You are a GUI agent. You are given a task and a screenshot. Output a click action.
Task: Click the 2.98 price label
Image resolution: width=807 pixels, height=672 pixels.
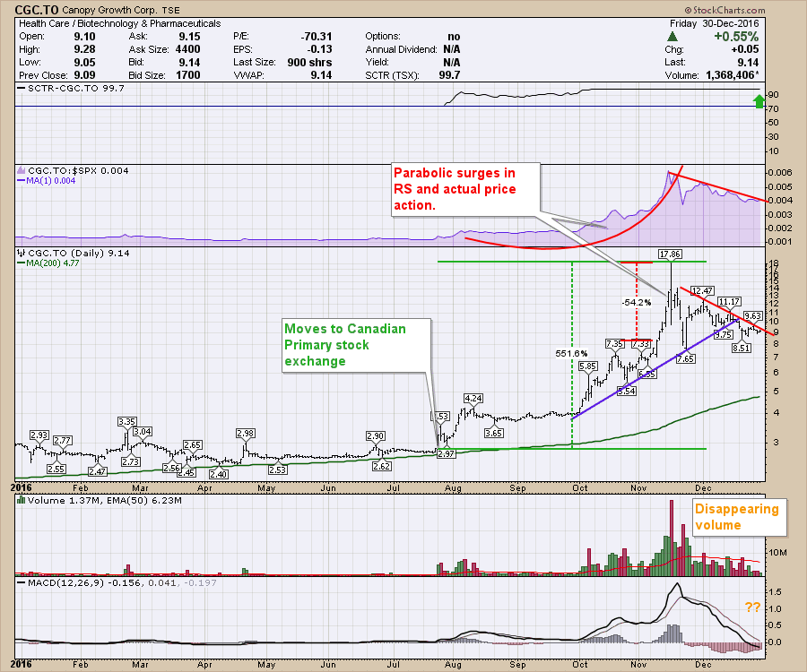tap(246, 434)
